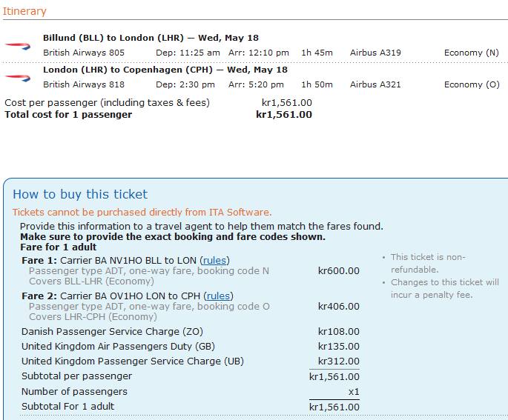Click the British Airways logo for flight 818
This screenshot has width=508, height=420.
17,77
